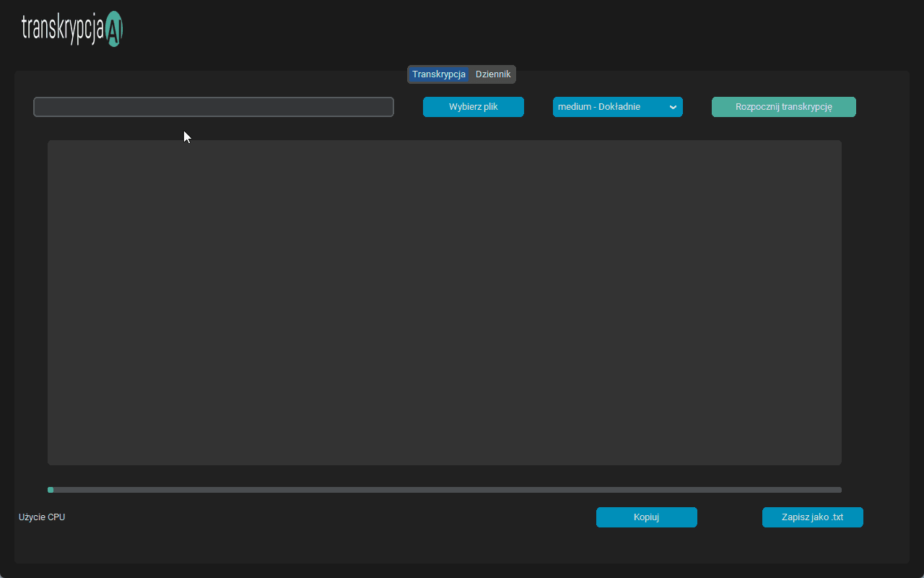Switch to the Transkrypcja tab
This screenshot has width=924, height=578.
[439, 74]
